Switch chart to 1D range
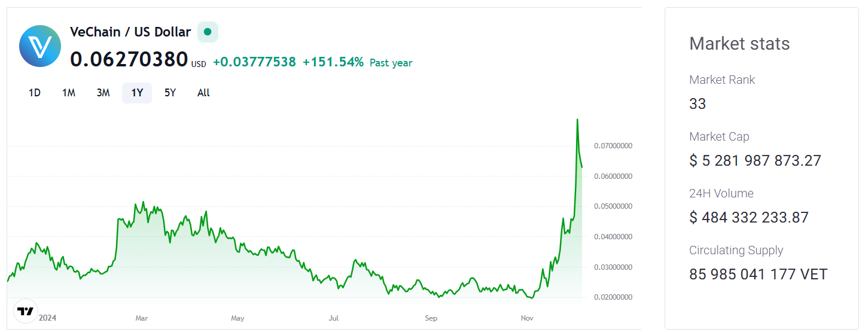 tap(35, 93)
